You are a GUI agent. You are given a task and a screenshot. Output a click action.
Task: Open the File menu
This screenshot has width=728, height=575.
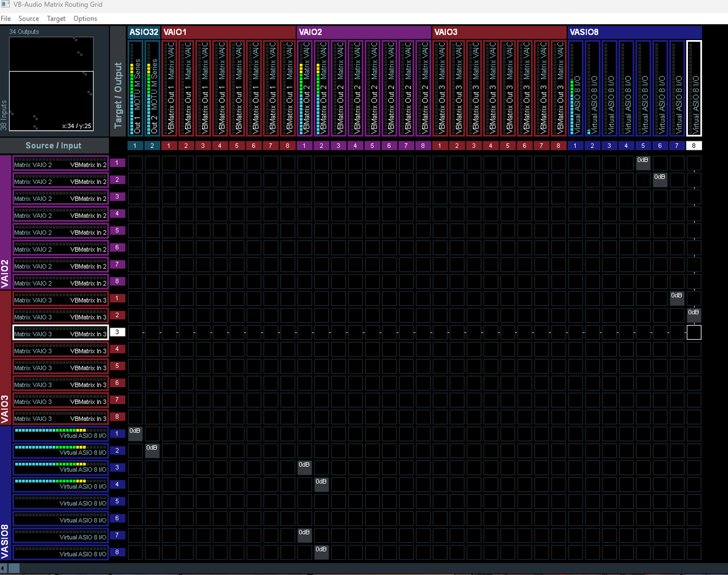point(5,19)
